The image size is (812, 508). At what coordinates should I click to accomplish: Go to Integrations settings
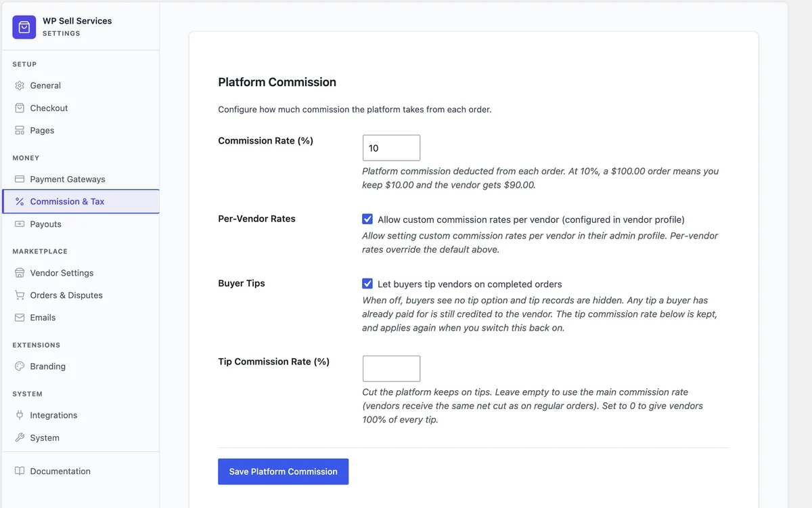81,415
